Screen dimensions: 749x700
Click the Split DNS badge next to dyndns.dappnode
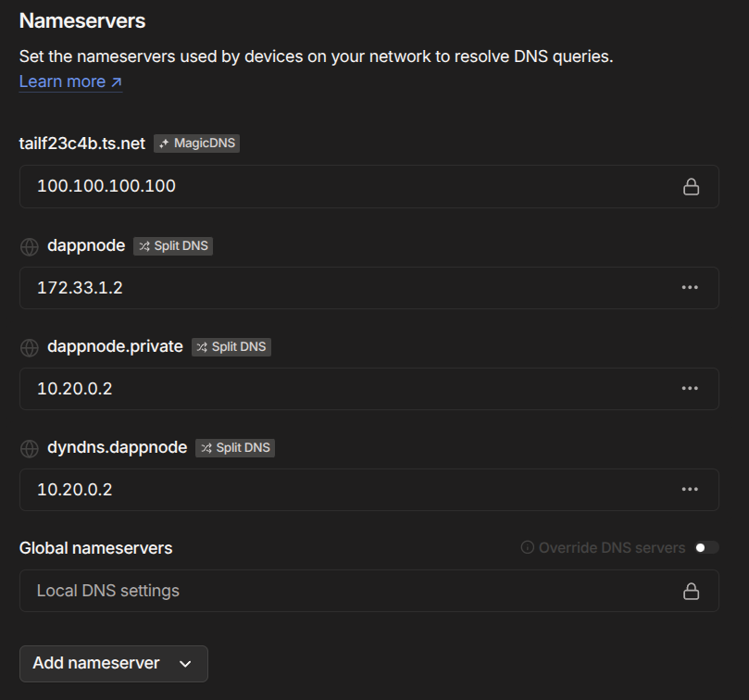(x=235, y=448)
